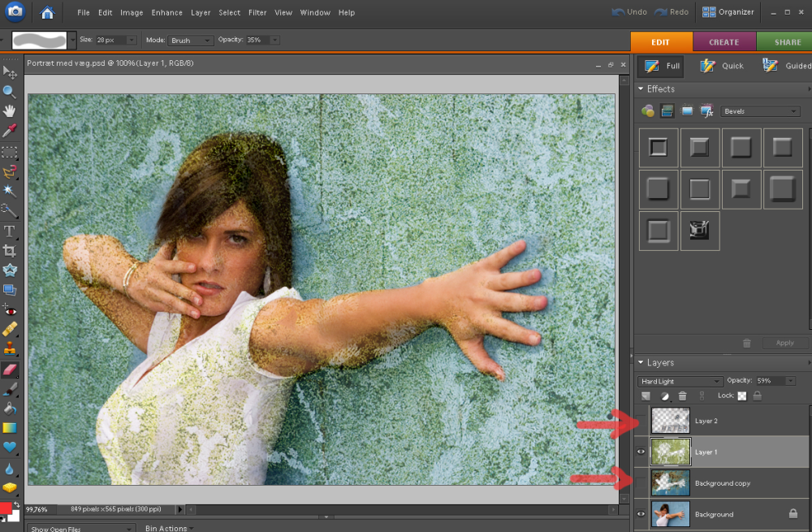Open the Filter menu
Screen dimensions: 812x532
[x=257, y=13]
